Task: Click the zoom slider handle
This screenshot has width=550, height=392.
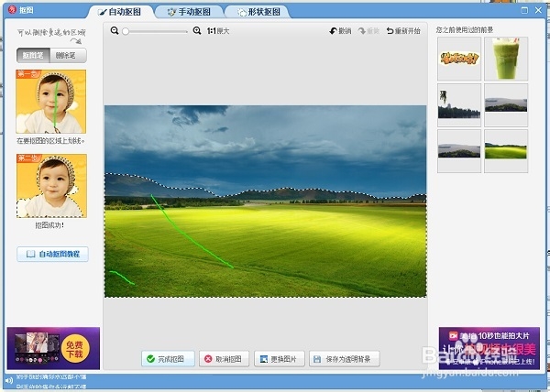Action: pos(126,31)
